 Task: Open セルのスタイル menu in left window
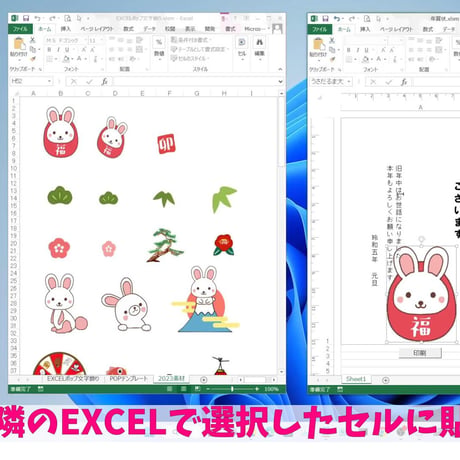pyautogui.click(x=189, y=58)
